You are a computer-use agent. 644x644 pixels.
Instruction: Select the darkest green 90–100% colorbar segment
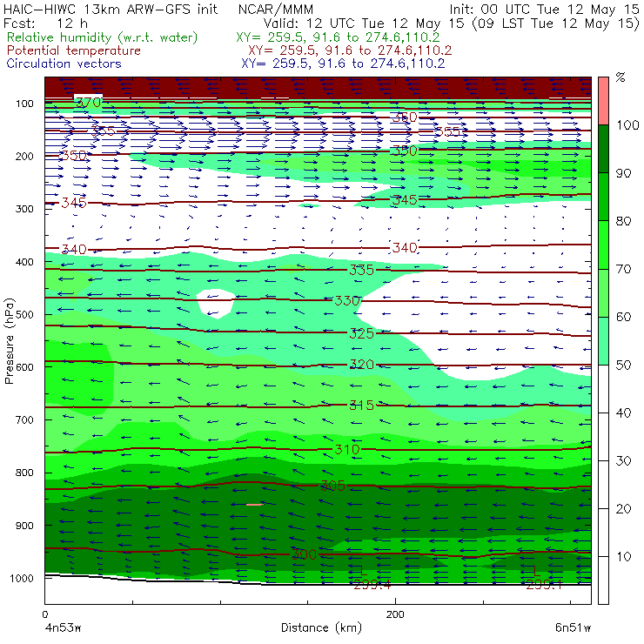point(603,149)
